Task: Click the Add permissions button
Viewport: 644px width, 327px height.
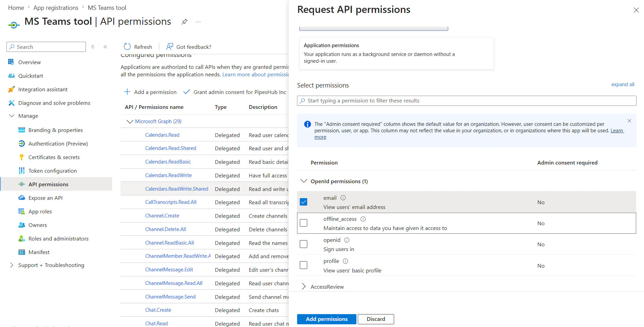Action: click(326, 319)
